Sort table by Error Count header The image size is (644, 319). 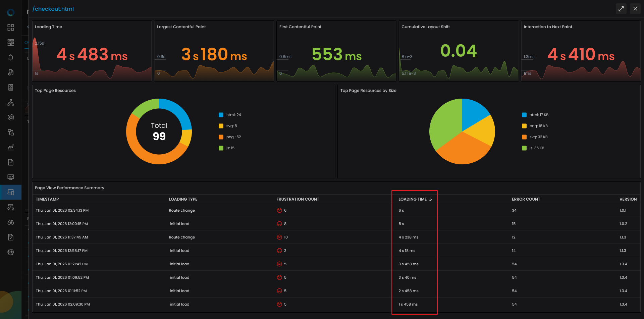click(526, 199)
